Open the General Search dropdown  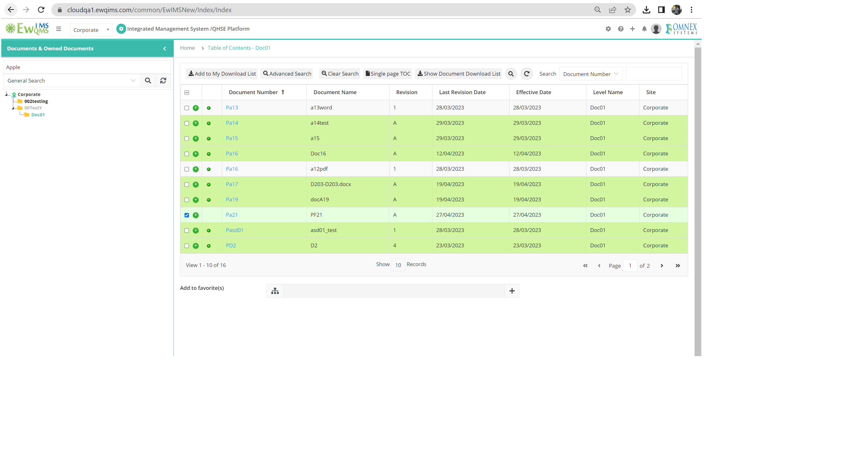[71, 80]
